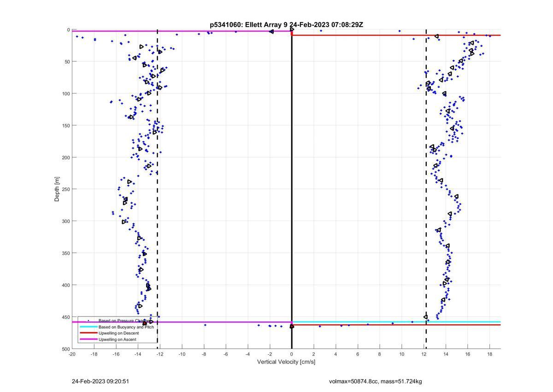The image size is (553, 392).
Task: Click the velocity axis tick label "-4"
Action: coord(248,354)
